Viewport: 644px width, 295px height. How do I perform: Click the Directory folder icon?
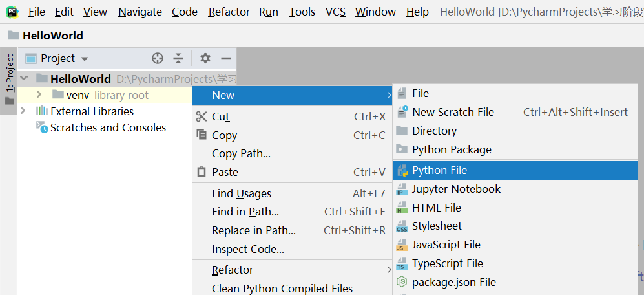coord(402,131)
